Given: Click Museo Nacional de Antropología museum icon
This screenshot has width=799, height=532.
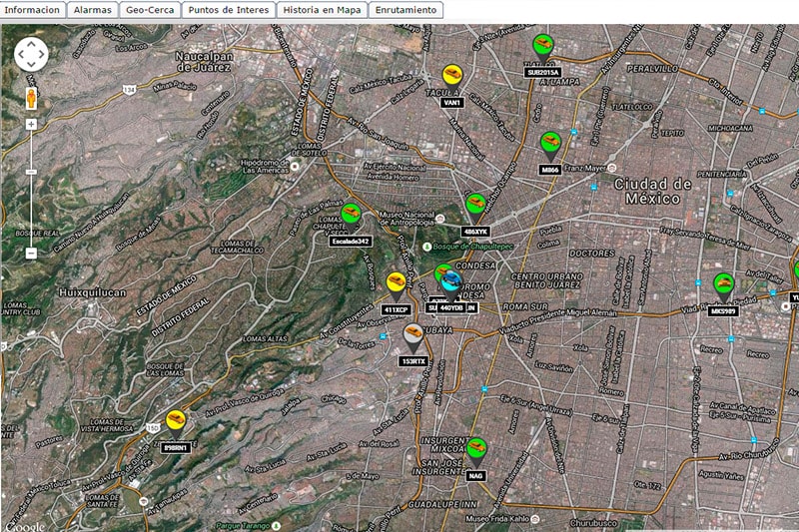Looking at the screenshot, I should pyautogui.click(x=440, y=219).
